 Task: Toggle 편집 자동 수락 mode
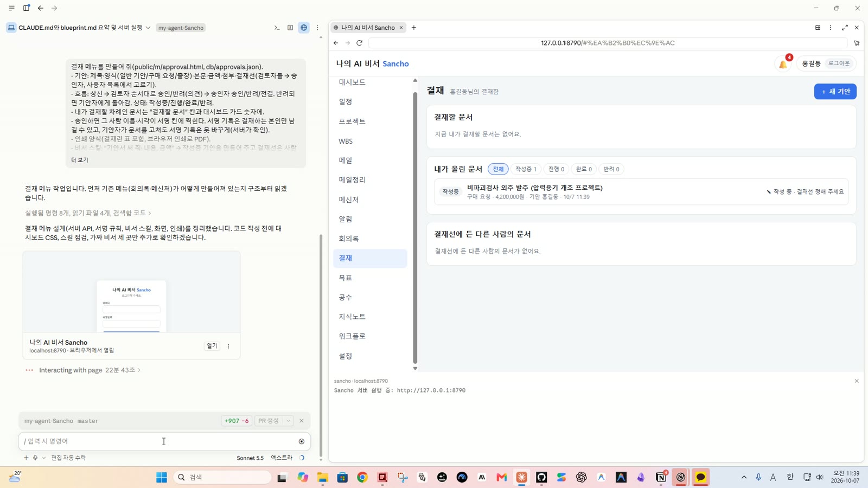tap(68, 458)
